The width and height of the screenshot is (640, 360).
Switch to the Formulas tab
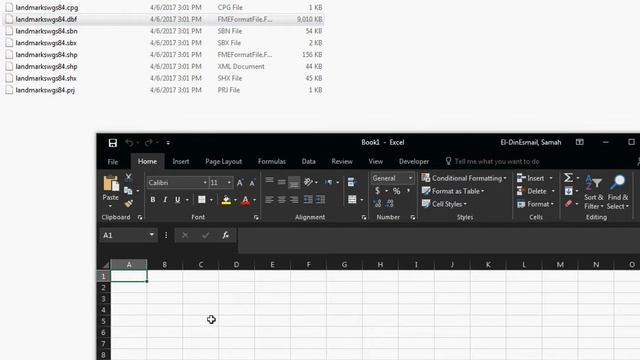271,162
